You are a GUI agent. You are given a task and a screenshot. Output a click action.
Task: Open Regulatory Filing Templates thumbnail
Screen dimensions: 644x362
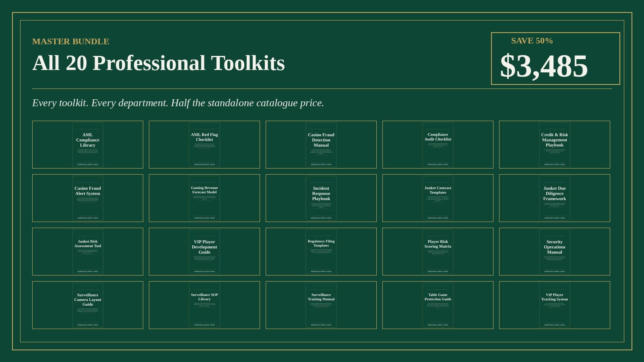(x=321, y=251)
